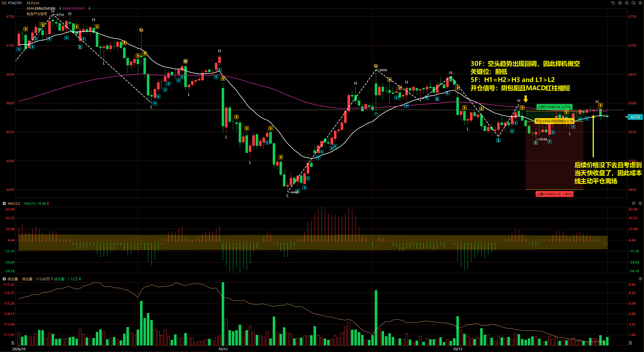Expand the MACD2 indicator dropdown arrow
644x352 pixels.
(x=4, y=203)
